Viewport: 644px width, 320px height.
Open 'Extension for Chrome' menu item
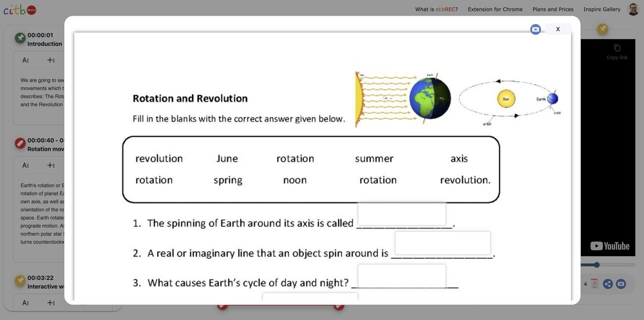click(x=495, y=9)
